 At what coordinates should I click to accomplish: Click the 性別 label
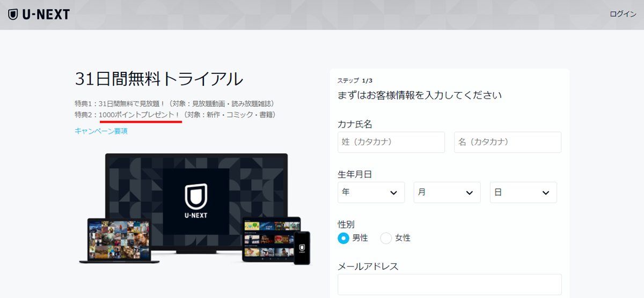346,224
